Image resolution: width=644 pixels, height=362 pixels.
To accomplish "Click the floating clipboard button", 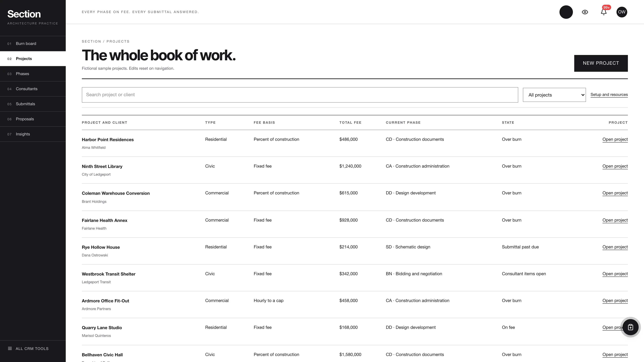I will [x=630, y=327].
